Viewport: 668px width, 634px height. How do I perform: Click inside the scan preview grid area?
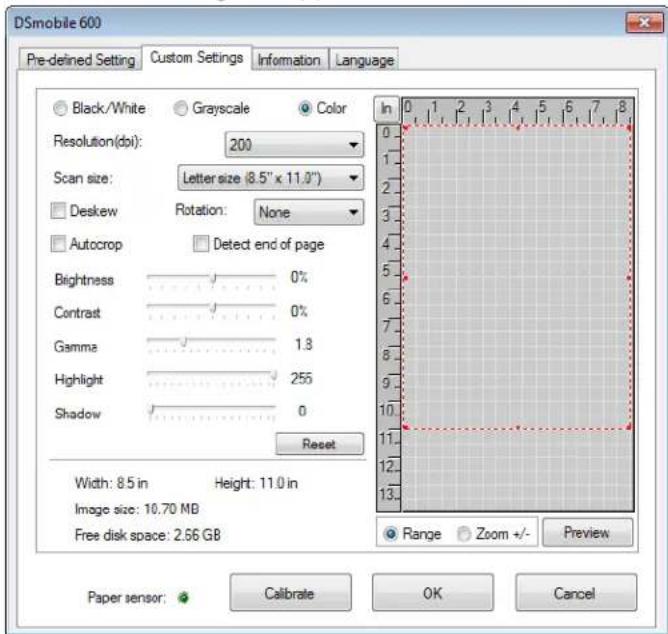(518, 317)
